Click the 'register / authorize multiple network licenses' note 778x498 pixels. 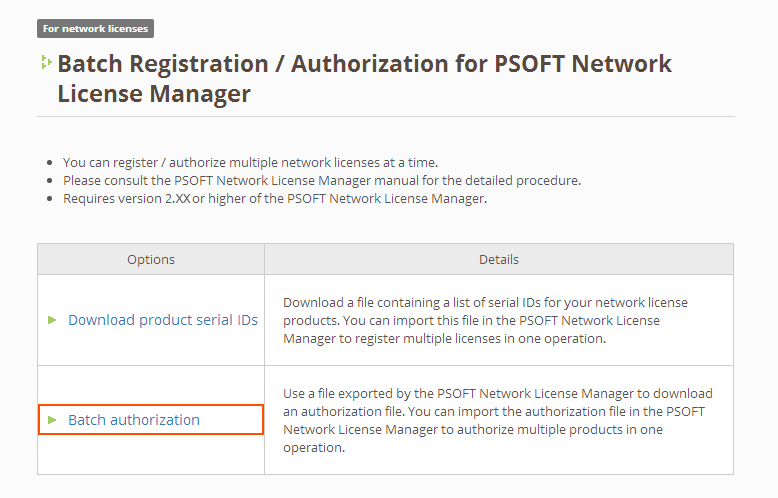(250, 162)
